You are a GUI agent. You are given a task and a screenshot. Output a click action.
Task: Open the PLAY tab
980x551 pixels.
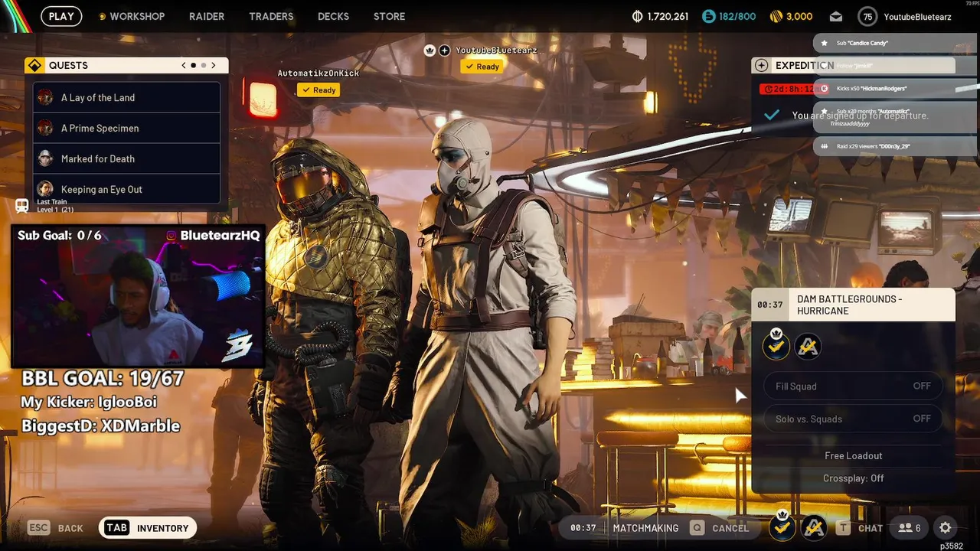click(x=61, y=16)
